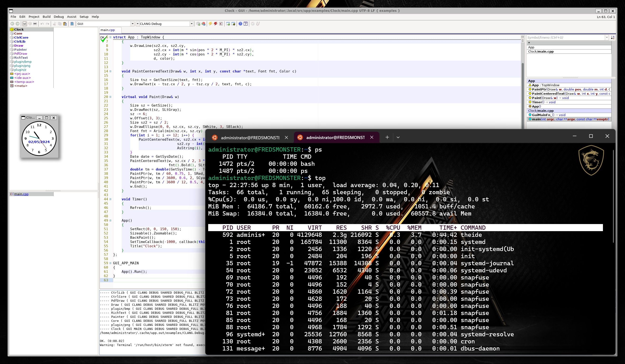Click the editor vertical scrollbar

(523, 94)
